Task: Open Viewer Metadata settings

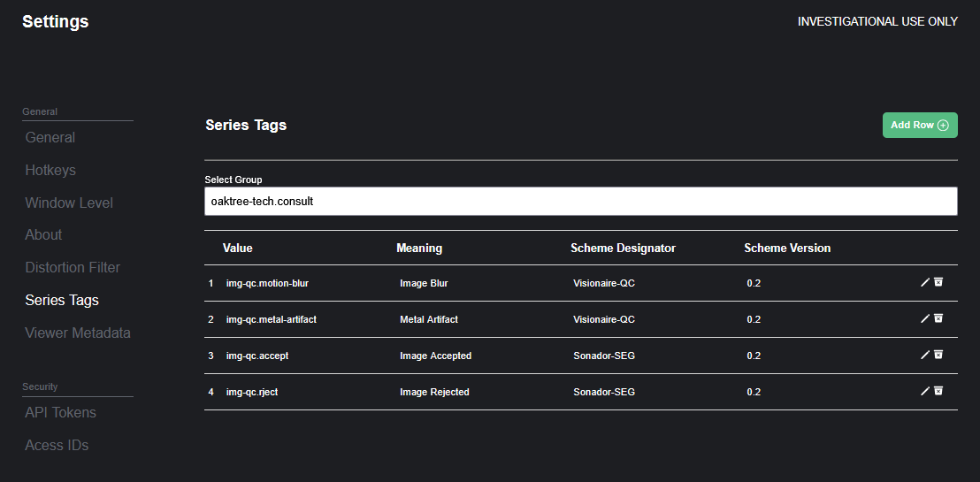Action: point(78,333)
